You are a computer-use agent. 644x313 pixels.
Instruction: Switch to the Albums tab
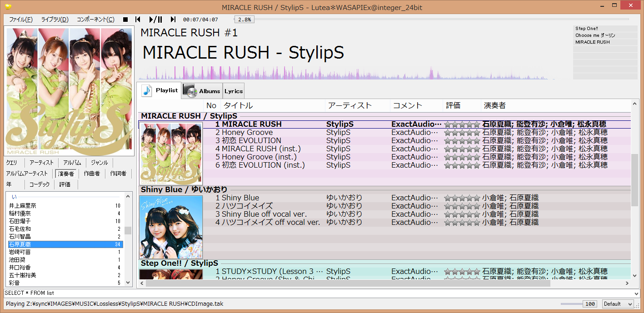(201, 91)
